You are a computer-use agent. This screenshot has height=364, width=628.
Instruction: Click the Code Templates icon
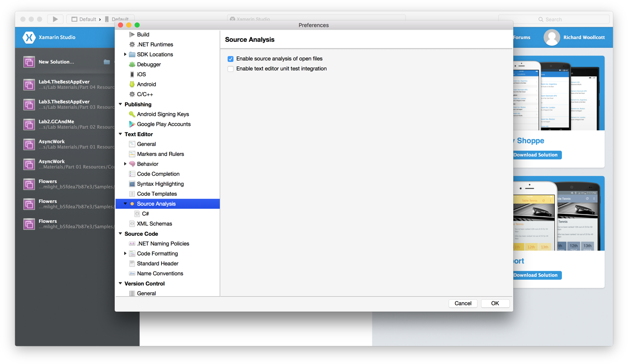(132, 194)
